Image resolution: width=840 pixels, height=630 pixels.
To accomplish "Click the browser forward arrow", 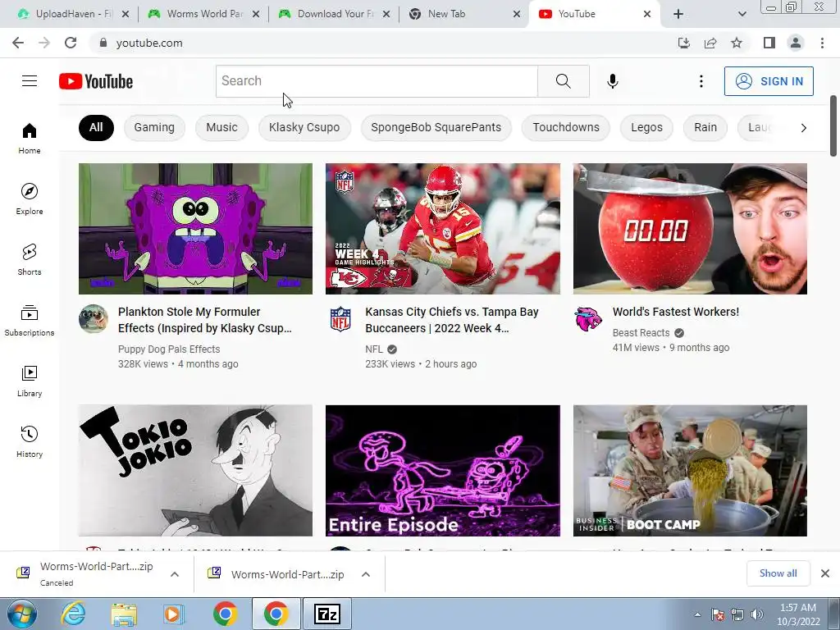I will click(44, 43).
